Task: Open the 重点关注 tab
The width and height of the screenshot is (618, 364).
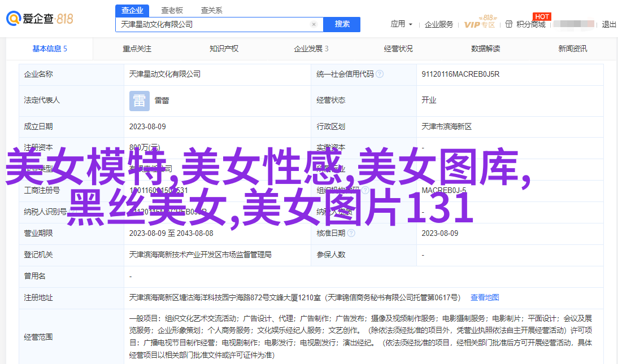Action: (x=137, y=49)
